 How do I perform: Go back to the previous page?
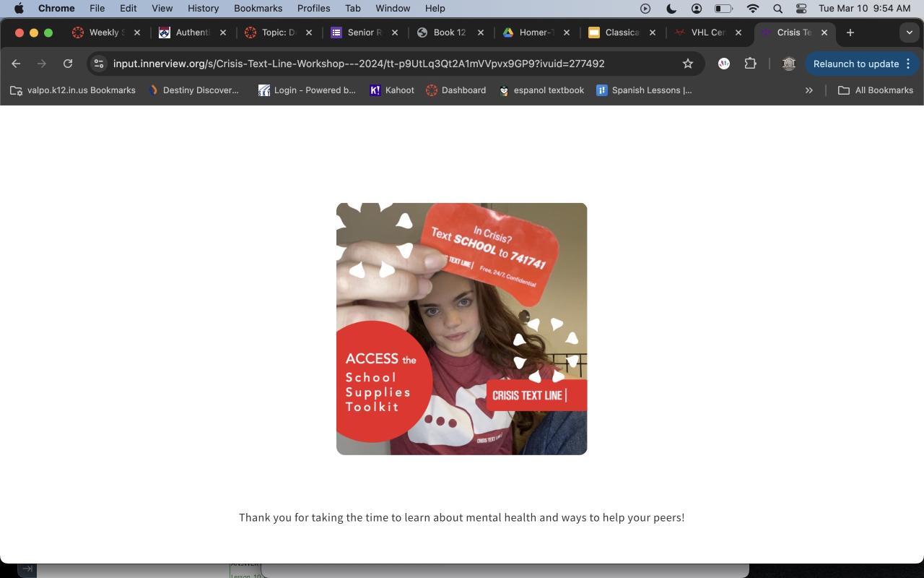(x=16, y=64)
